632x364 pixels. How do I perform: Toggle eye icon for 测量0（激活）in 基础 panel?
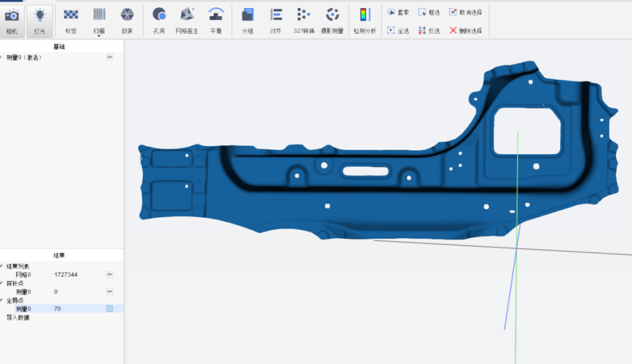[x=110, y=57]
